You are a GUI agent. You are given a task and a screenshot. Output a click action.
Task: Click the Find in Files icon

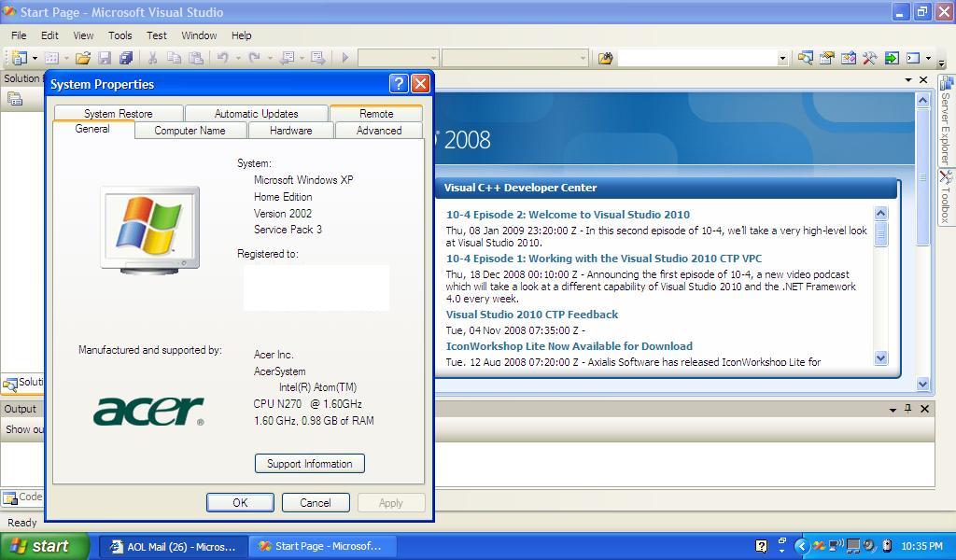(605, 58)
